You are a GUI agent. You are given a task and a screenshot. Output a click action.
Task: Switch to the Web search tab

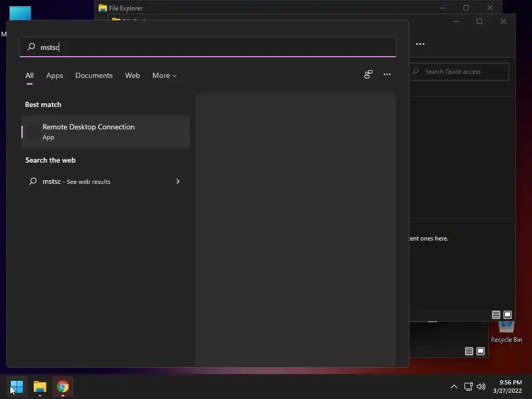[132, 75]
